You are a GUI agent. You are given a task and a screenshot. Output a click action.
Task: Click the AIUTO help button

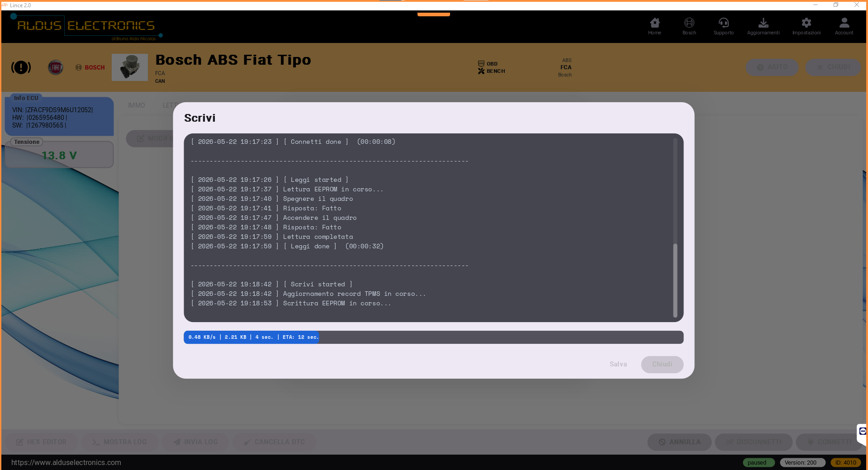tap(772, 67)
